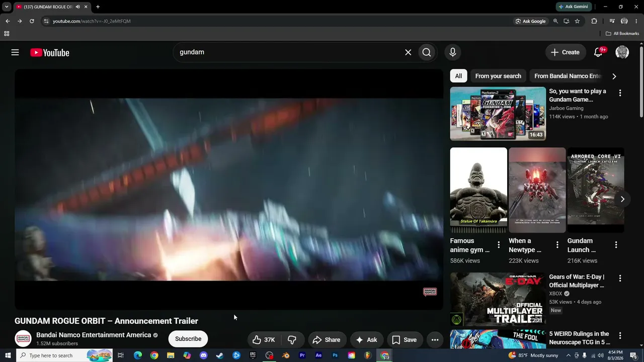Viewport: 644px width, 362px height.
Task: Click the Bandai Namco watermark in player
Action: coord(430,292)
